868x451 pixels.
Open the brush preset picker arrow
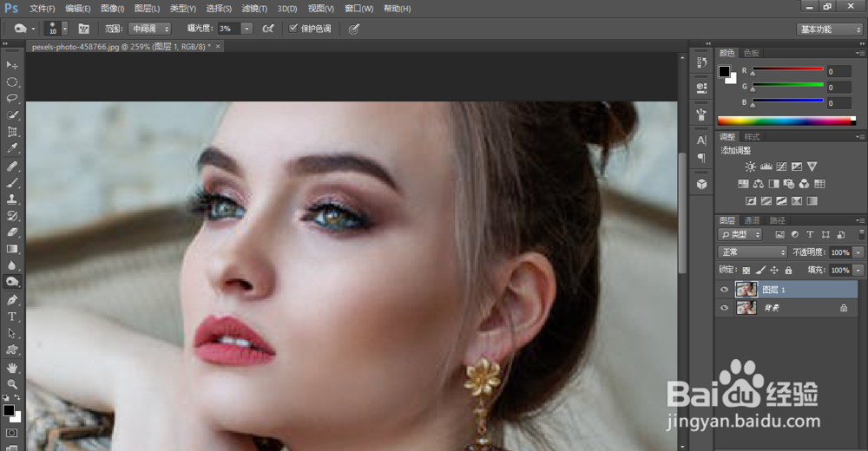65,29
